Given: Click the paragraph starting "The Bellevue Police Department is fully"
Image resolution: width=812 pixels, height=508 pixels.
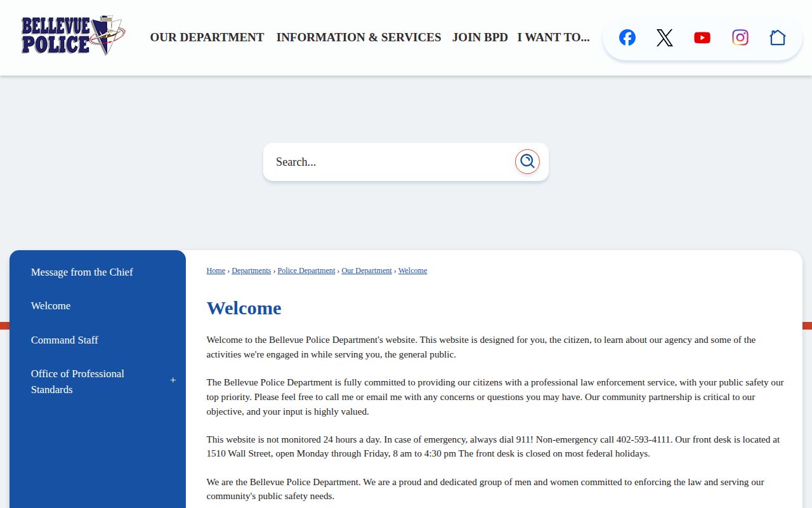Looking at the screenshot, I should pos(495,397).
